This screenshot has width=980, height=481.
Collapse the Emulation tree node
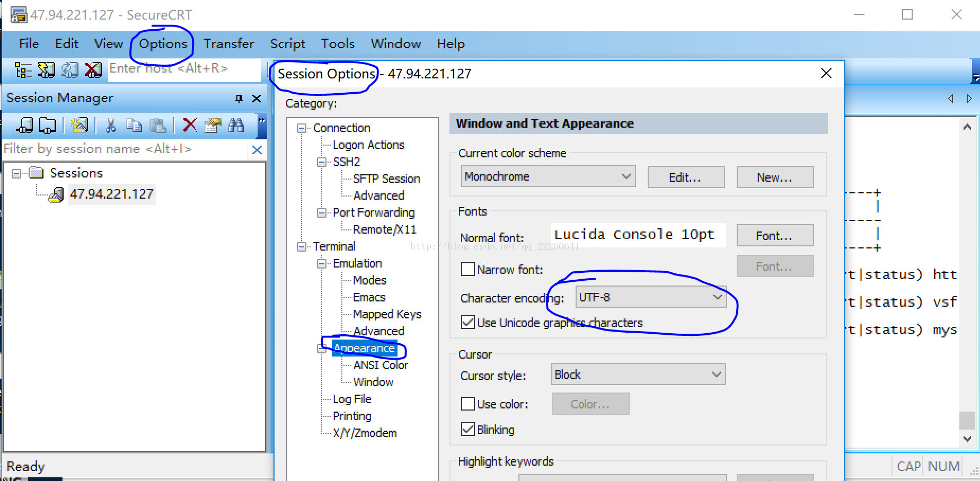pos(322,264)
